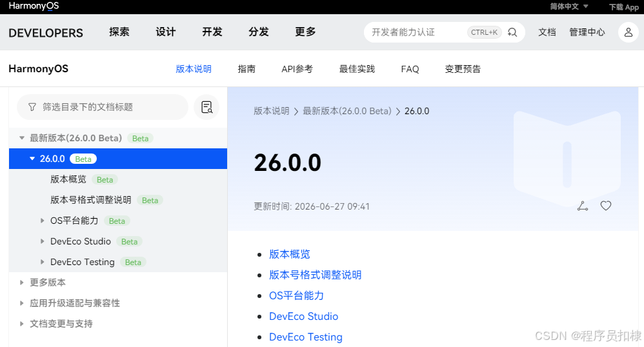Open the 分发 menu
The width and height of the screenshot is (644, 347).
coord(258,32)
